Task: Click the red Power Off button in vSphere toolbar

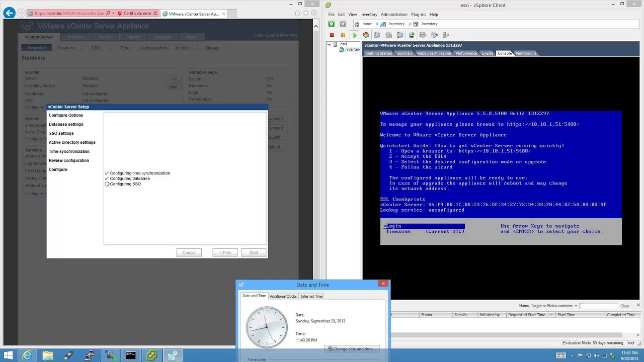Action: click(332, 35)
